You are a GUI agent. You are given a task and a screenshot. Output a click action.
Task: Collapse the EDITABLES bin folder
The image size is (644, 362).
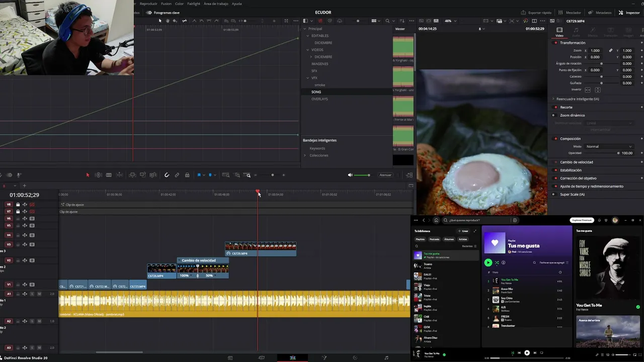point(308,36)
